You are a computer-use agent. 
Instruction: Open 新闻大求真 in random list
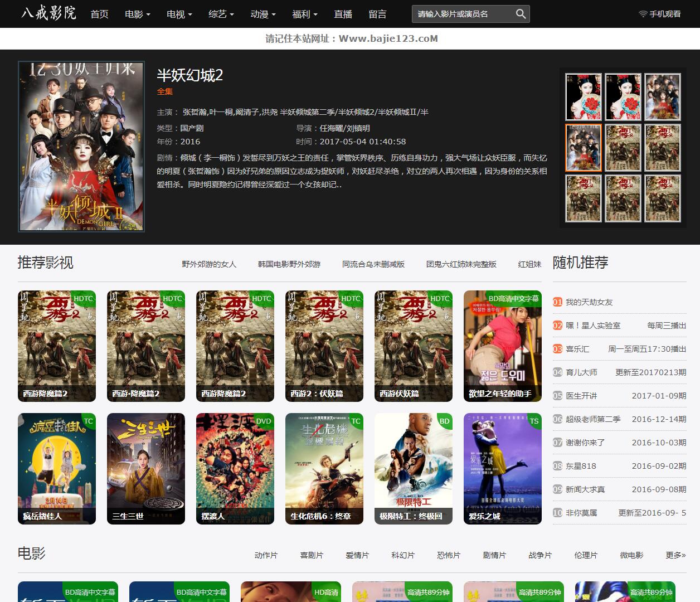tap(585, 489)
